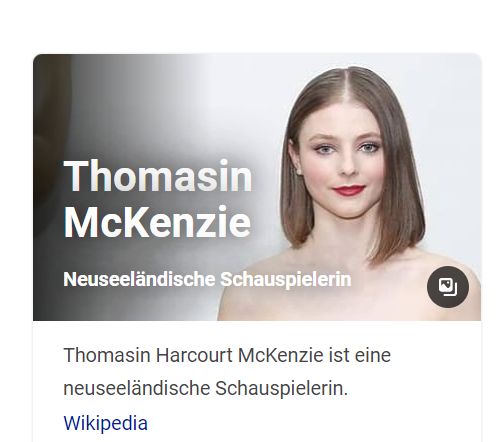The image size is (499, 442).
Task: Click the description sentence starting 'Thomasin Harcourt McKenzie'
Action: (227, 371)
